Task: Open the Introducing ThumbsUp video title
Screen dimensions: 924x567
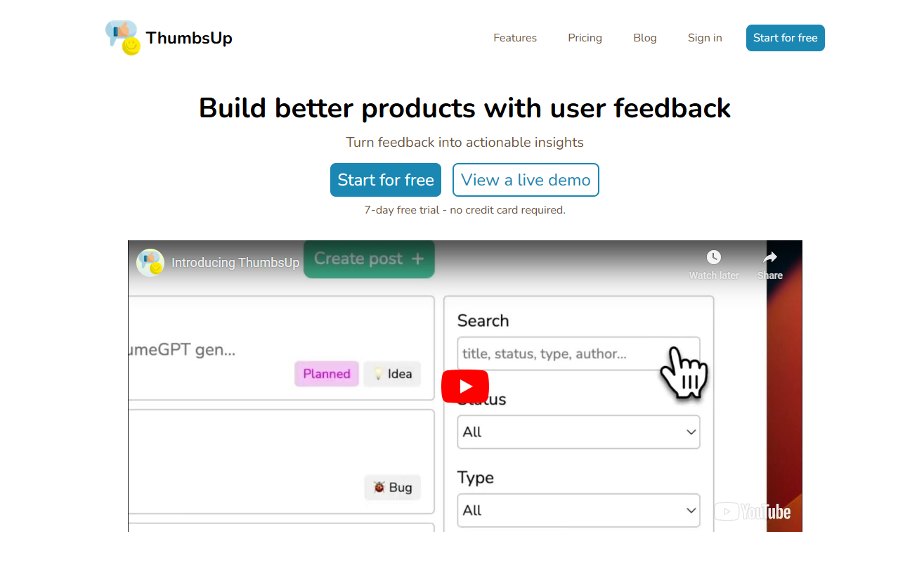Action: click(x=235, y=263)
